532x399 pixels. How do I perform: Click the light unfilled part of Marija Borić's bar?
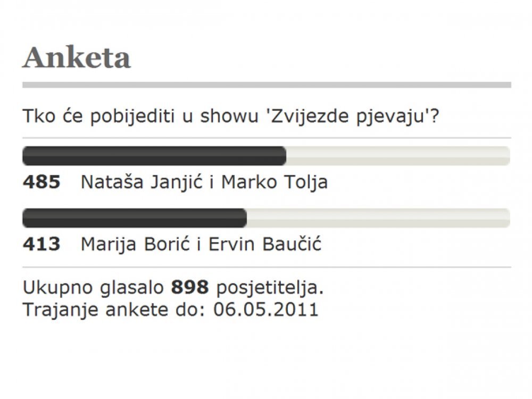[x=378, y=218]
